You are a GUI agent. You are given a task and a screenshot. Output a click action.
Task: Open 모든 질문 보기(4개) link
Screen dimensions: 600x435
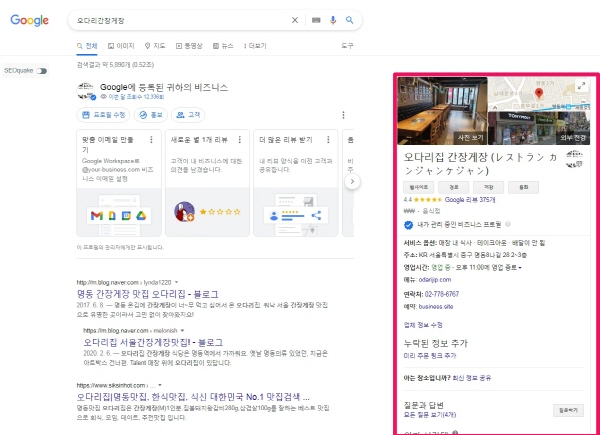pos(430,415)
